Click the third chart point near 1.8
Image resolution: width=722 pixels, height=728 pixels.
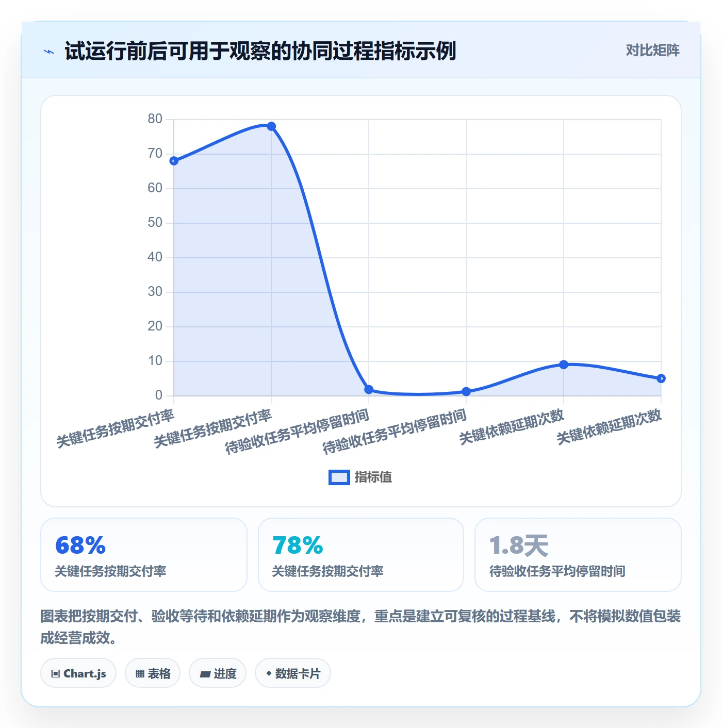click(x=369, y=390)
